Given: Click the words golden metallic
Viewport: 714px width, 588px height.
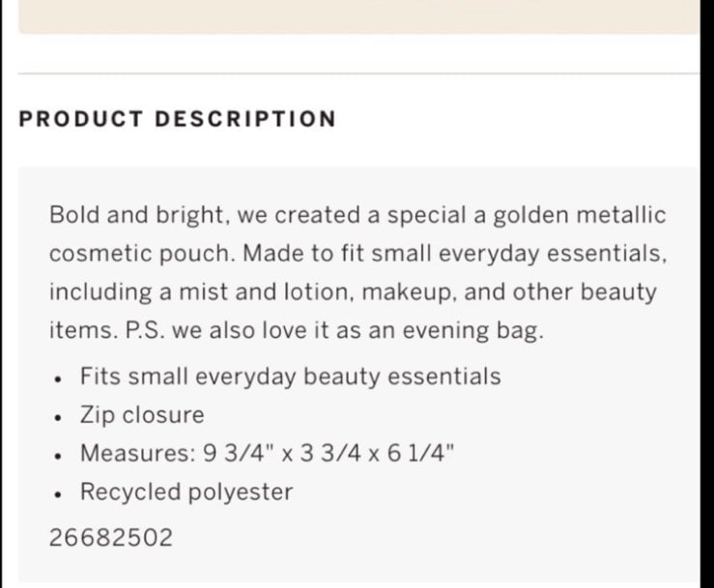Looking at the screenshot, I should click(x=580, y=215).
